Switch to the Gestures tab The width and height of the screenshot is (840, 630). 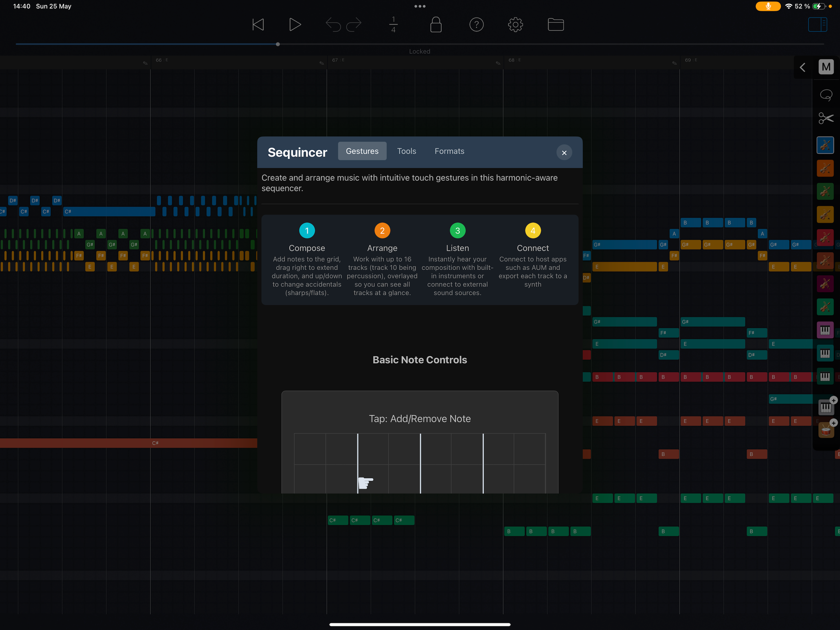pyautogui.click(x=362, y=151)
